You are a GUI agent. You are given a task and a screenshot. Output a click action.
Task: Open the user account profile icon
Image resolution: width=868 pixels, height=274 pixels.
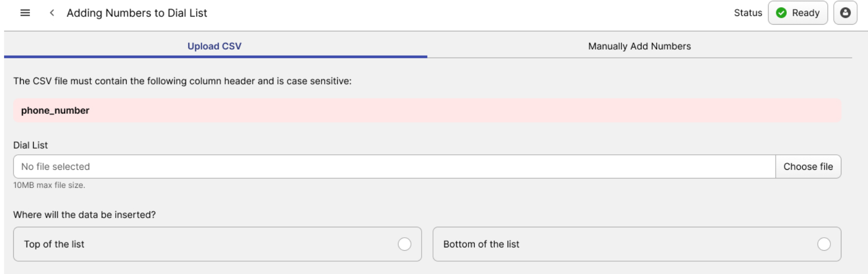pyautogui.click(x=845, y=13)
